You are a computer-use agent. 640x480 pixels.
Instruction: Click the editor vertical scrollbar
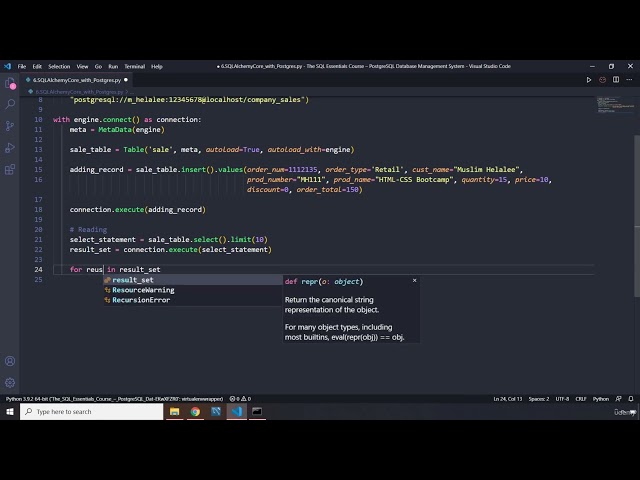[637, 216]
